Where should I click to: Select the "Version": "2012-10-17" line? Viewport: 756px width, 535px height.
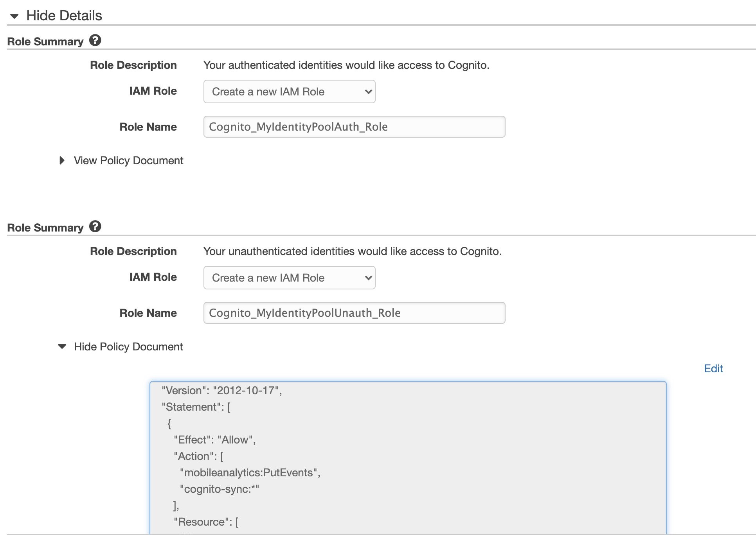[x=221, y=390]
